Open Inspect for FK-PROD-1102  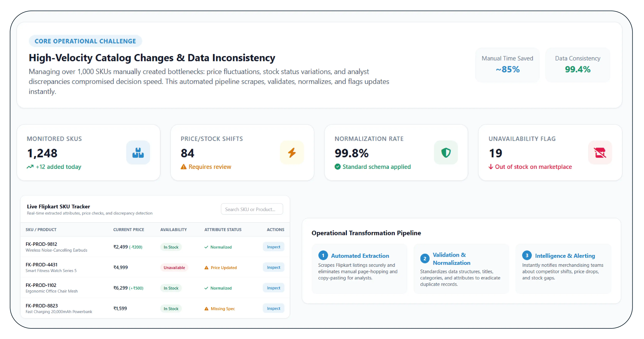pyautogui.click(x=273, y=288)
